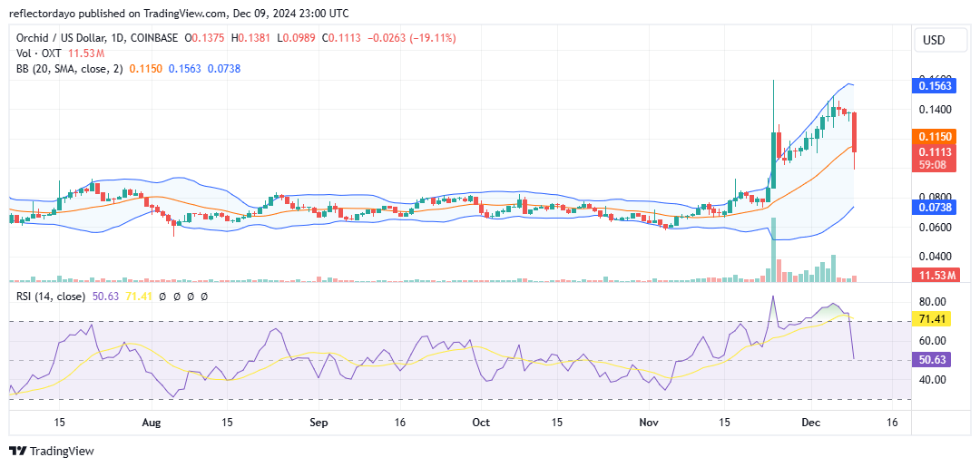
Task: Click the Dec label on the time axis
Action: coord(811,423)
